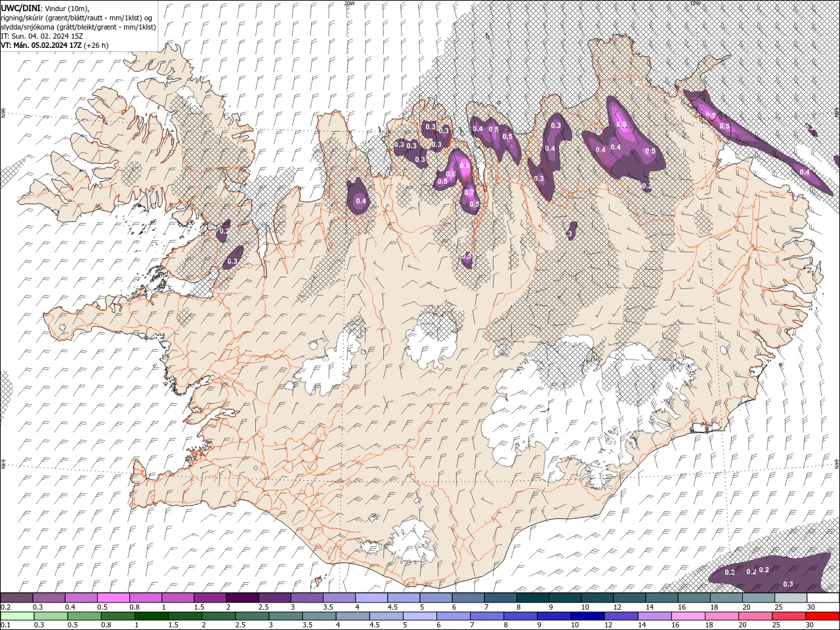Pick the bottom scale violet swatch starting at 12

[620, 616]
